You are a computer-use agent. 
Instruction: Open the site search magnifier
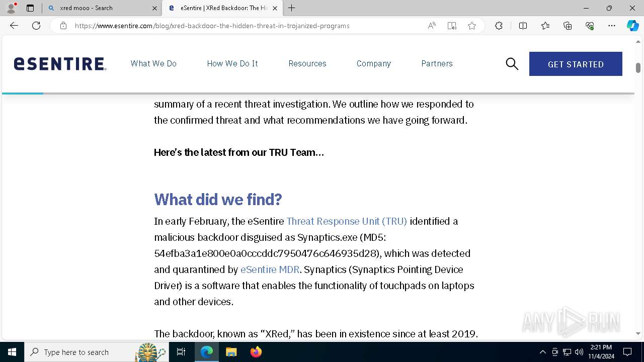(512, 64)
